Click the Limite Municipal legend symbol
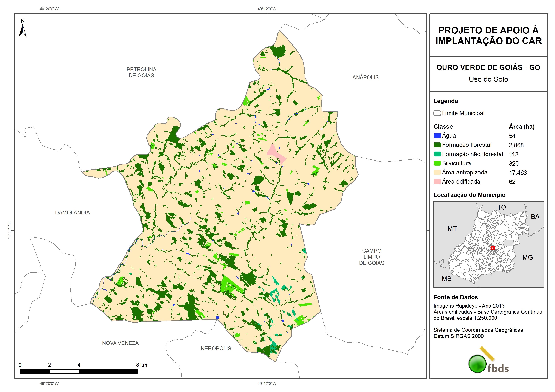555x392 pixels. pyautogui.click(x=437, y=113)
